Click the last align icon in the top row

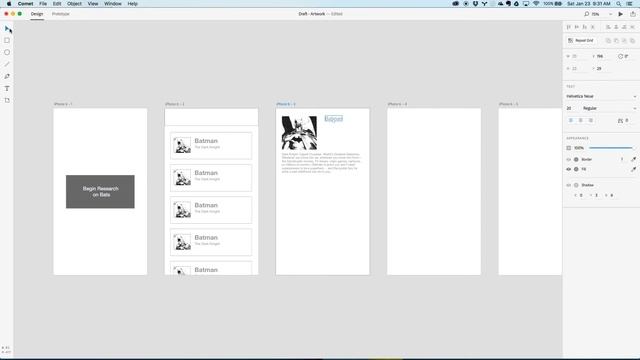(x=632, y=27)
